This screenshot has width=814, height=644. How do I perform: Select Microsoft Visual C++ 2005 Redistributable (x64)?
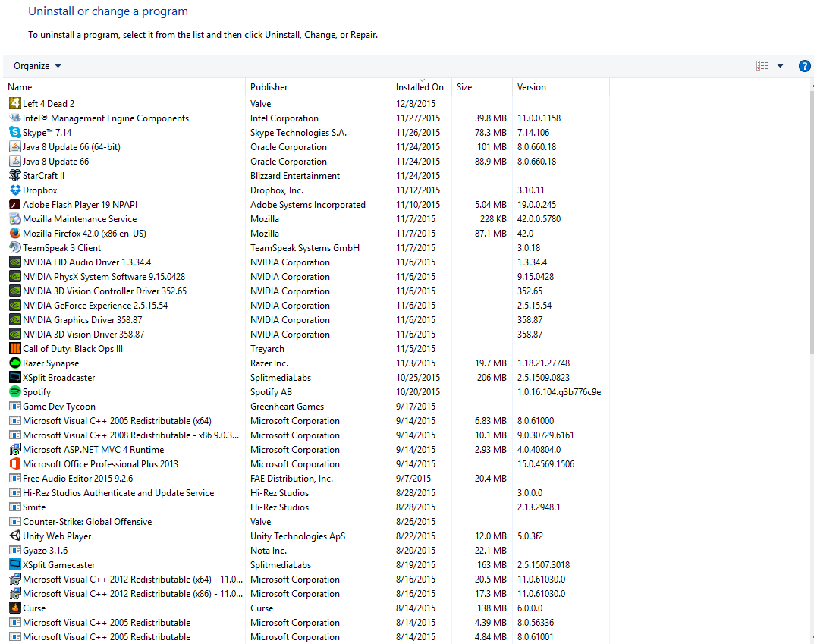click(306, 421)
